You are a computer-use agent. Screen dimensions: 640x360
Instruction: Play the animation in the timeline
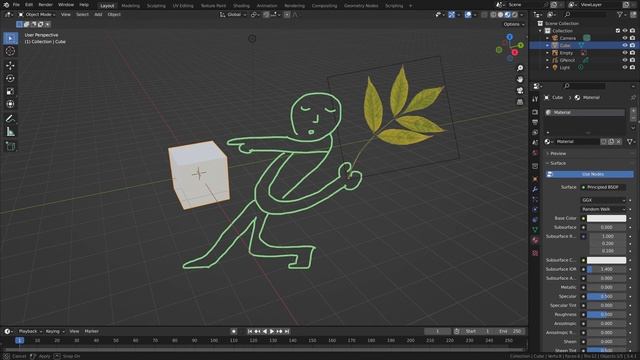point(272,331)
